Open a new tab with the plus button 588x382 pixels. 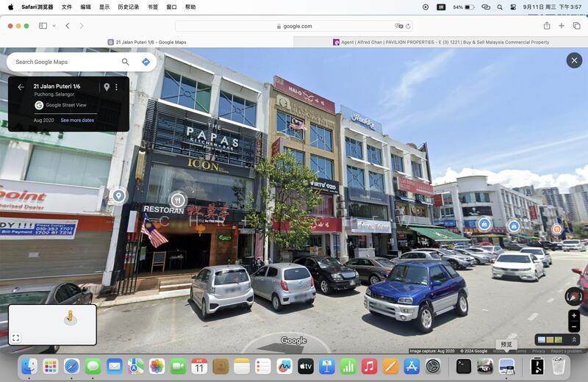pyautogui.click(x=562, y=26)
